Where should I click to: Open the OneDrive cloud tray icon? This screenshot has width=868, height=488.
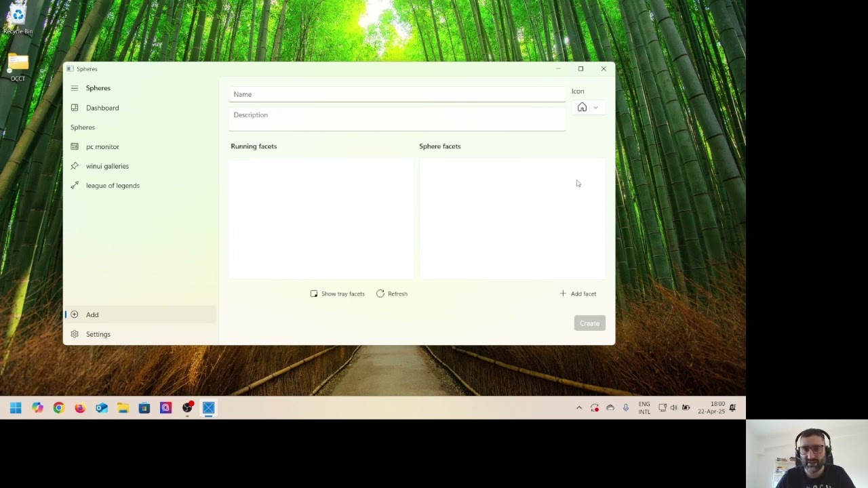(610, 407)
